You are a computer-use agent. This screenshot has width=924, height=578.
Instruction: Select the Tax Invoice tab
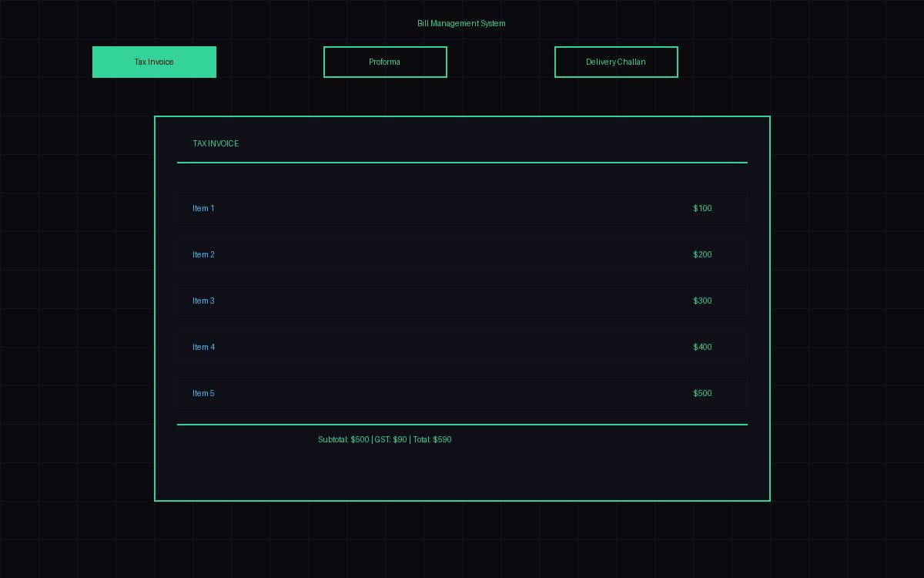point(154,62)
